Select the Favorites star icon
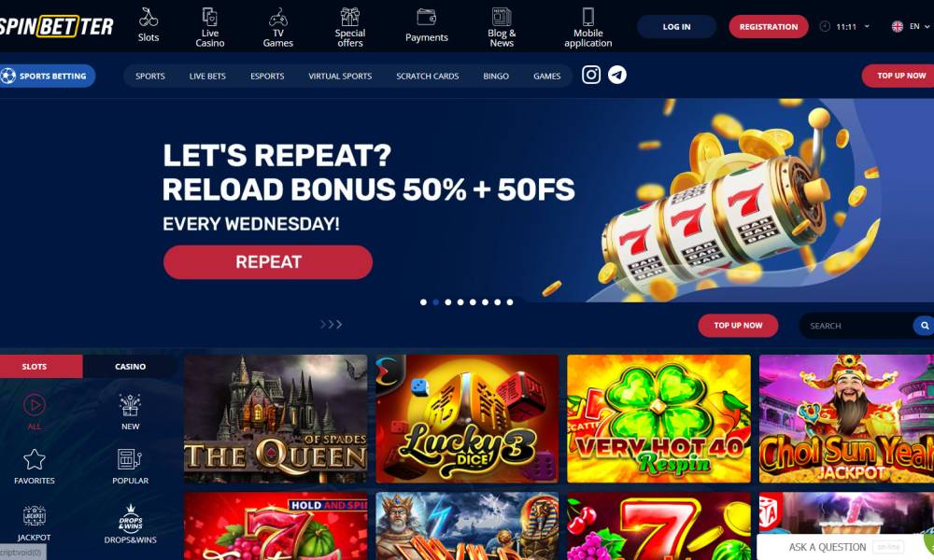Viewport: 934px width, 560px height. click(x=34, y=459)
